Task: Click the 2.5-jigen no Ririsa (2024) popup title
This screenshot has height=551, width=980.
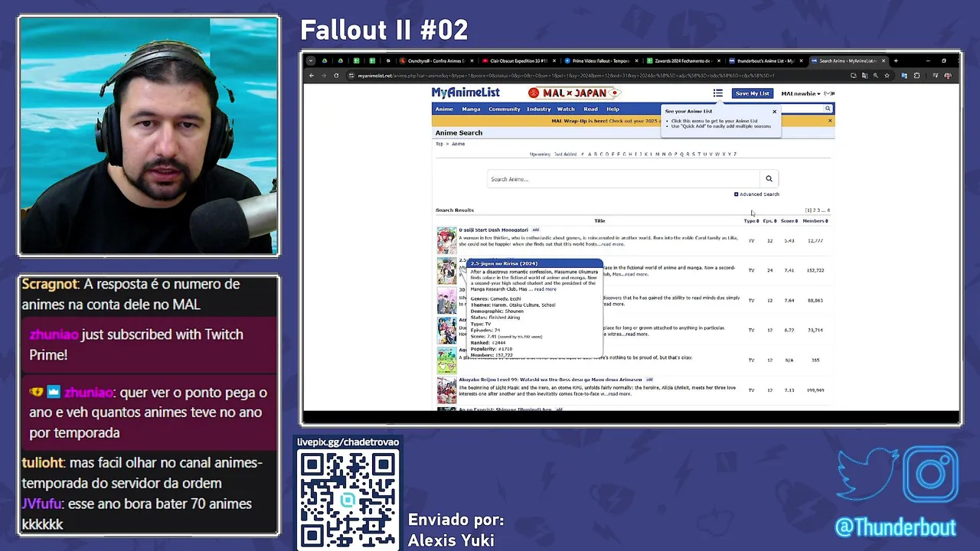Action: [504, 263]
